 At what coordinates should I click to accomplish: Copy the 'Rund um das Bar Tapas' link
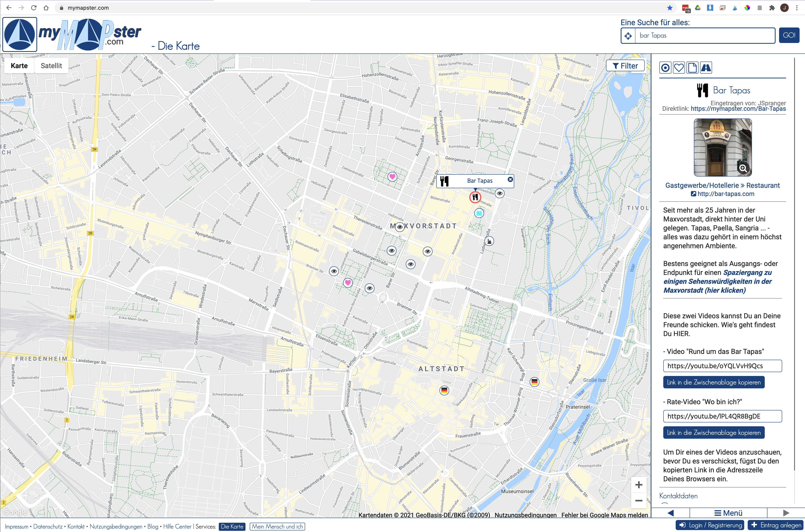[x=714, y=382]
